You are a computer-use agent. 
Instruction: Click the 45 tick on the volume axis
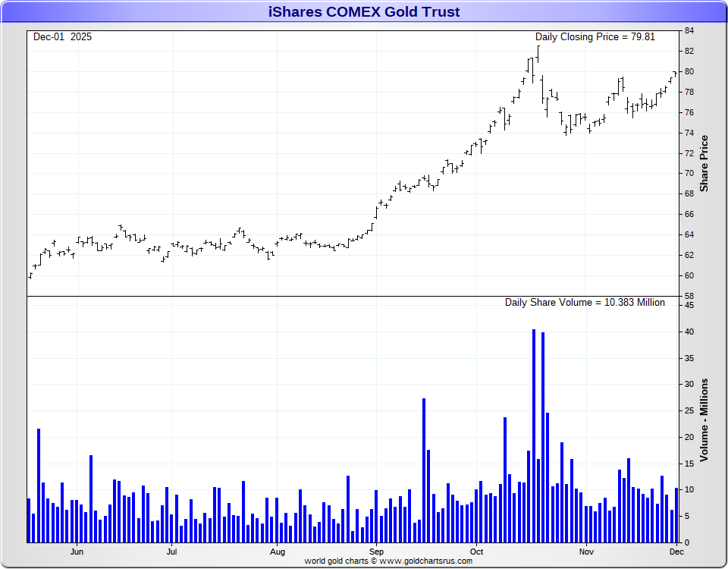coord(689,305)
